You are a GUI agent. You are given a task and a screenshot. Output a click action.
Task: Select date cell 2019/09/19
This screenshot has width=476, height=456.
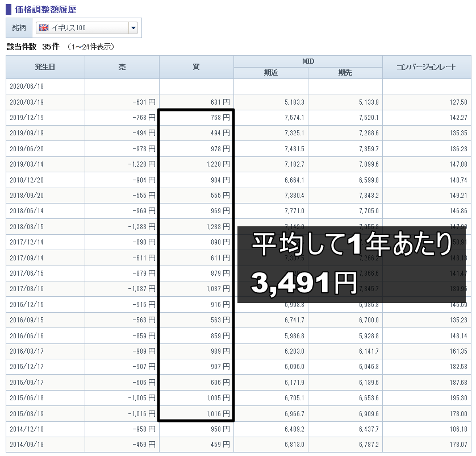[x=27, y=133]
